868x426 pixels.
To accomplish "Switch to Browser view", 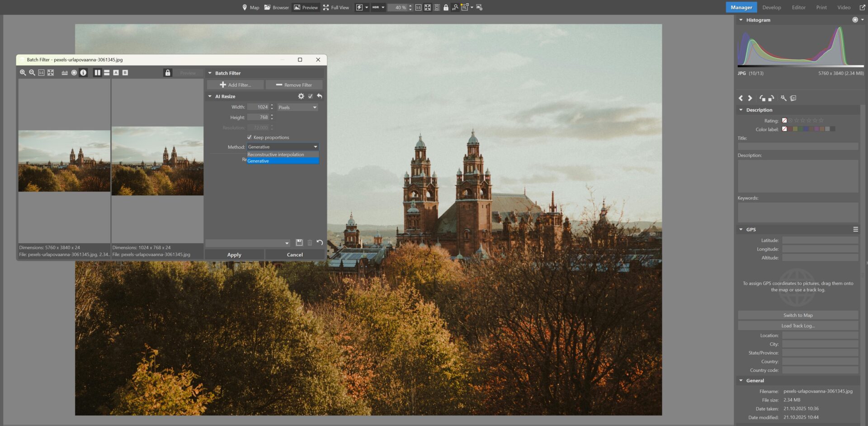I will tap(277, 7).
